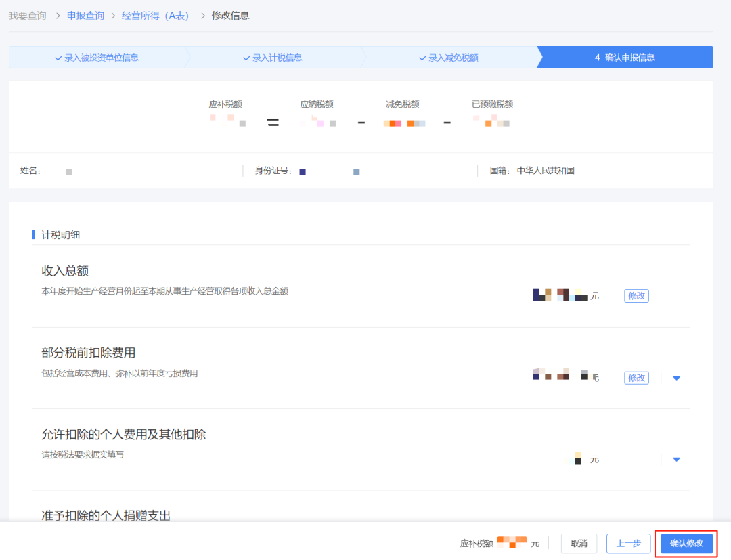Click the 确认修改 confirmation button
The height and width of the screenshot is (560, 731).
pos(686,543)
